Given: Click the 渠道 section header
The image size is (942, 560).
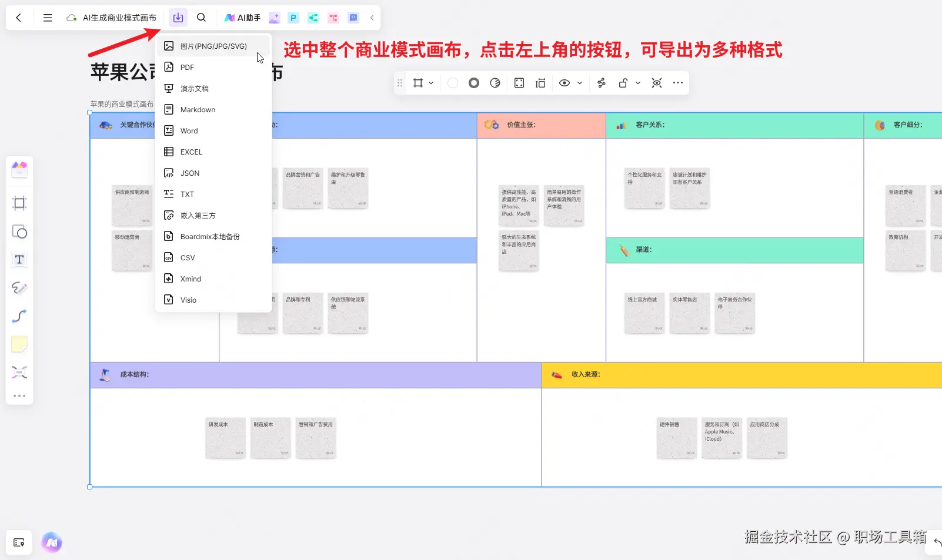Looking at the screenshot, I should pos(734,250).
